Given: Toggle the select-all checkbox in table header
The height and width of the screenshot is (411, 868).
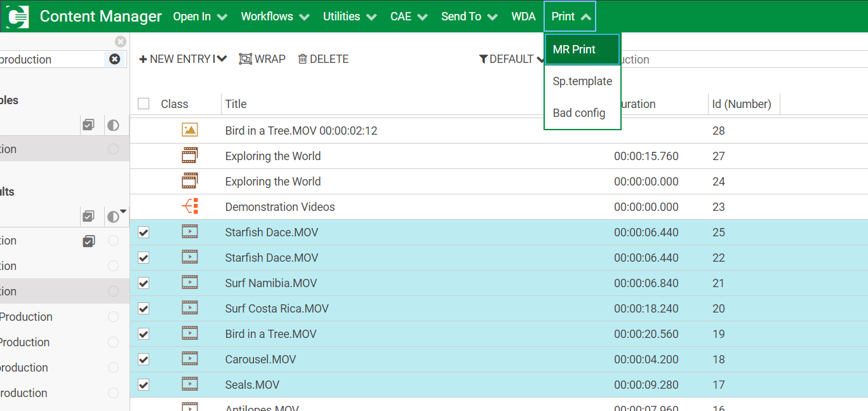Looking at the screenshot, I should pyautogui.click(x=144, y=104).
